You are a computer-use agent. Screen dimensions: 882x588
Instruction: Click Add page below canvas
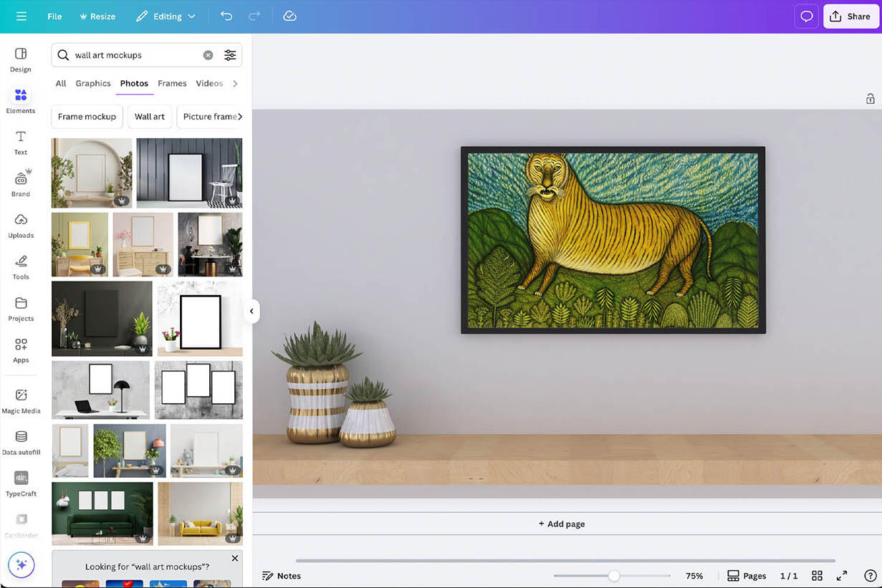point(562,524)
